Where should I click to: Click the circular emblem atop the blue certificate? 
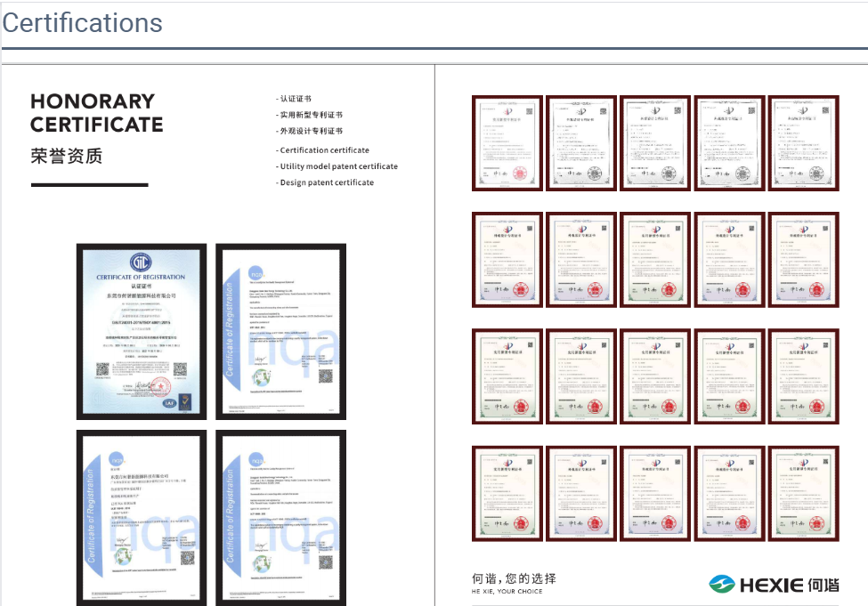(142, 263)
